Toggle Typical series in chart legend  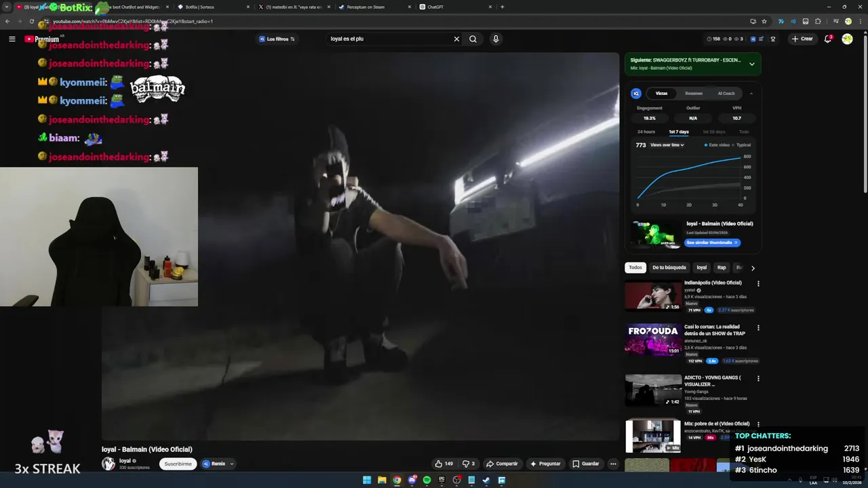(x=742, y=145)
